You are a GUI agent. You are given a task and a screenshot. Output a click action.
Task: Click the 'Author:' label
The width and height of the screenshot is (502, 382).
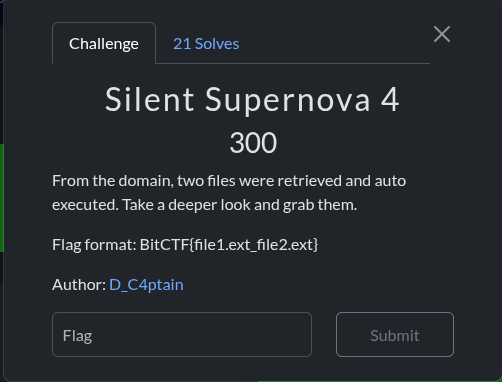click(x=79, y=285)
